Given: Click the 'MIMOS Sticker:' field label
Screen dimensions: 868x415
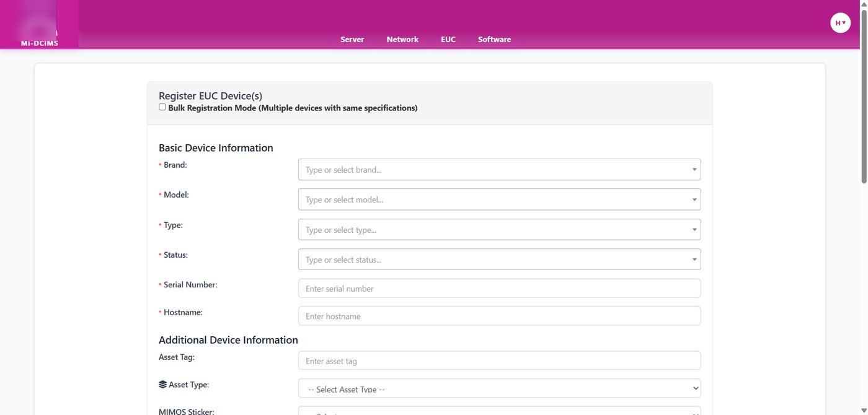Looking at the screenshot, I should pyautogui.click(x=187, y=411).
